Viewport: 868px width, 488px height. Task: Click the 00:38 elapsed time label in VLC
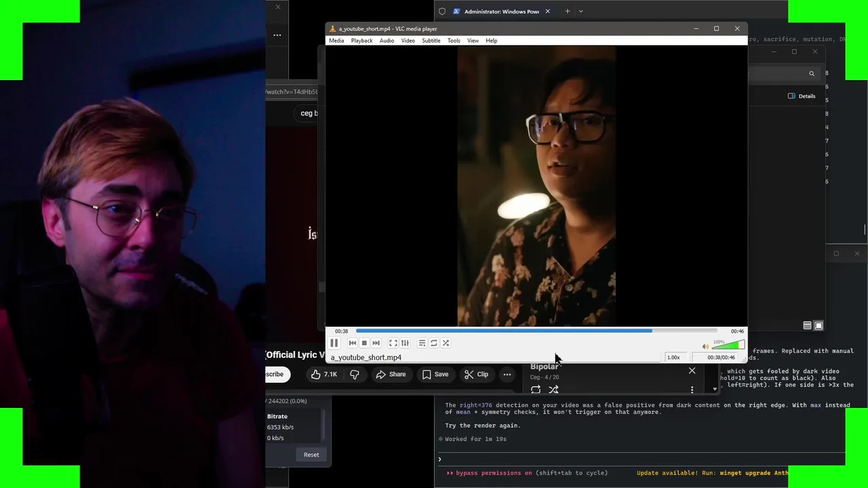(341, 331)
